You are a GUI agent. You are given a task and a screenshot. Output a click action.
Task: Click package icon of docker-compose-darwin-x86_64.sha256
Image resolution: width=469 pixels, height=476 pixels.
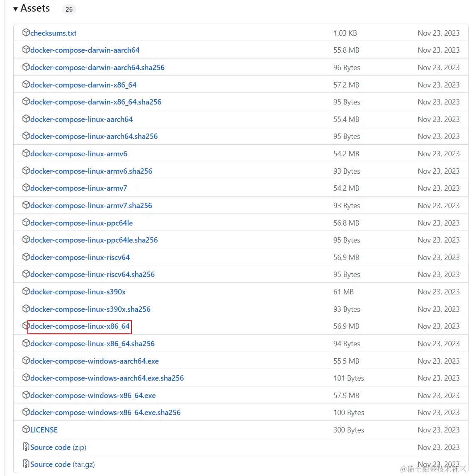click(26, 101)
